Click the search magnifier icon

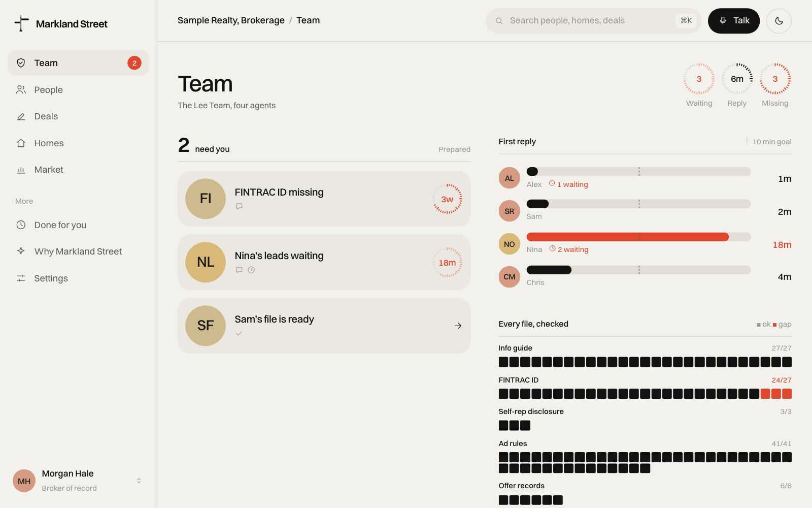click(499, 21)
